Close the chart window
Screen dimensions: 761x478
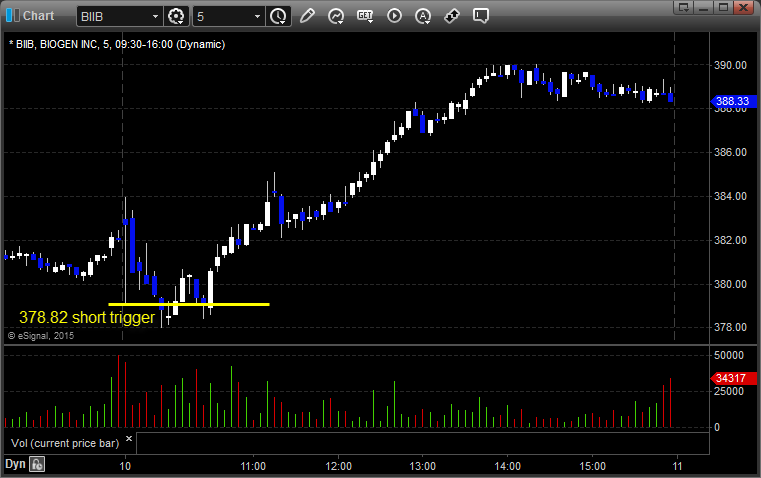743,7
